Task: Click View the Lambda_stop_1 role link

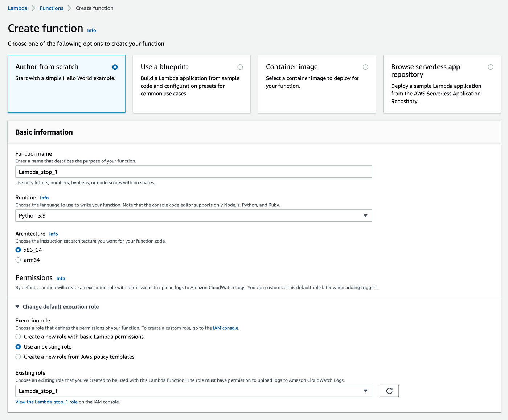Action: pos(46,402)
